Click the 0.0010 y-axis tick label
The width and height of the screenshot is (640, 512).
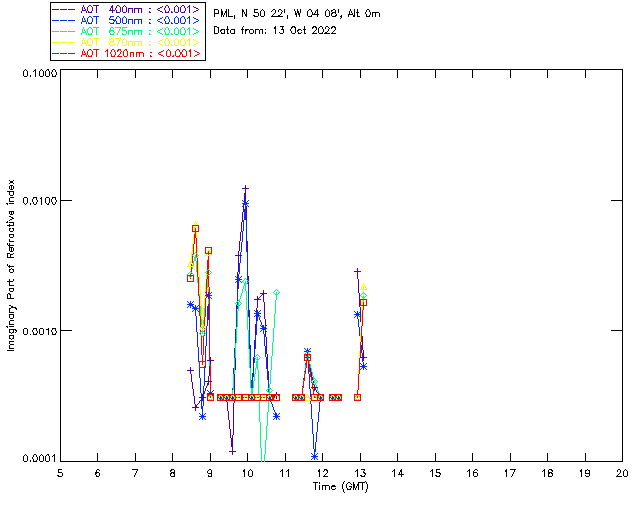pyautogui.click(x=39, y=331)
